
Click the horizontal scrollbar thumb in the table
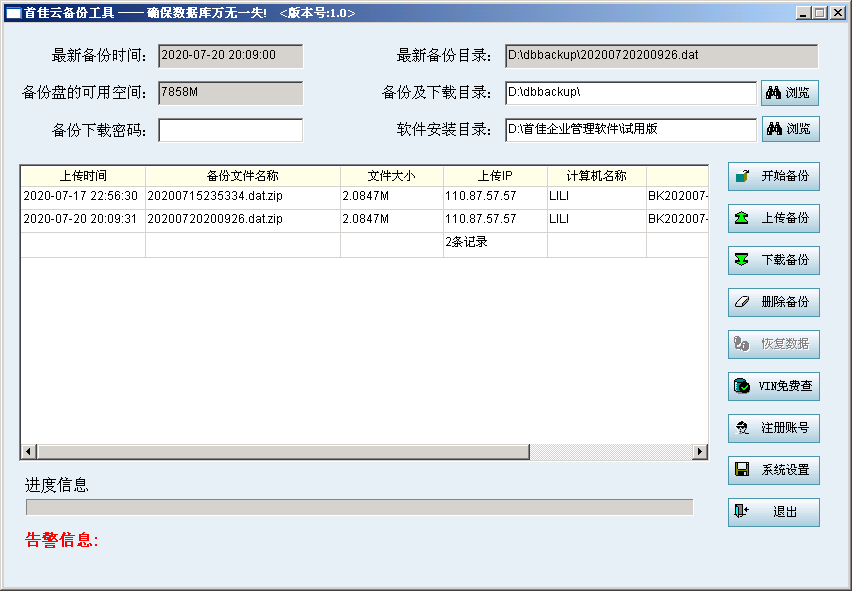[x=283, y=451]
